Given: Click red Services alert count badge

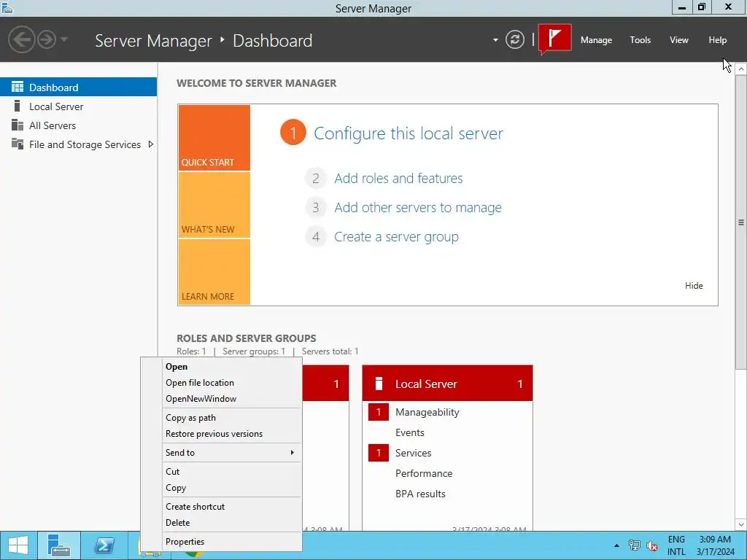Looking at the screenshot, I should [x=379, y=453].
